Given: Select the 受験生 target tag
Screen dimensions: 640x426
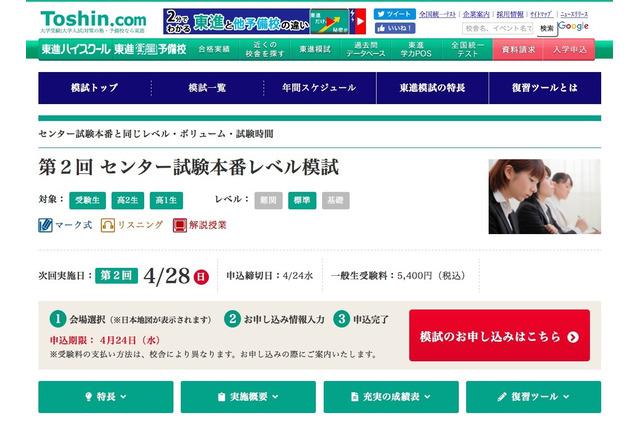Looking at the screenshot, I should pyautogui.click(x=87, y=200).
